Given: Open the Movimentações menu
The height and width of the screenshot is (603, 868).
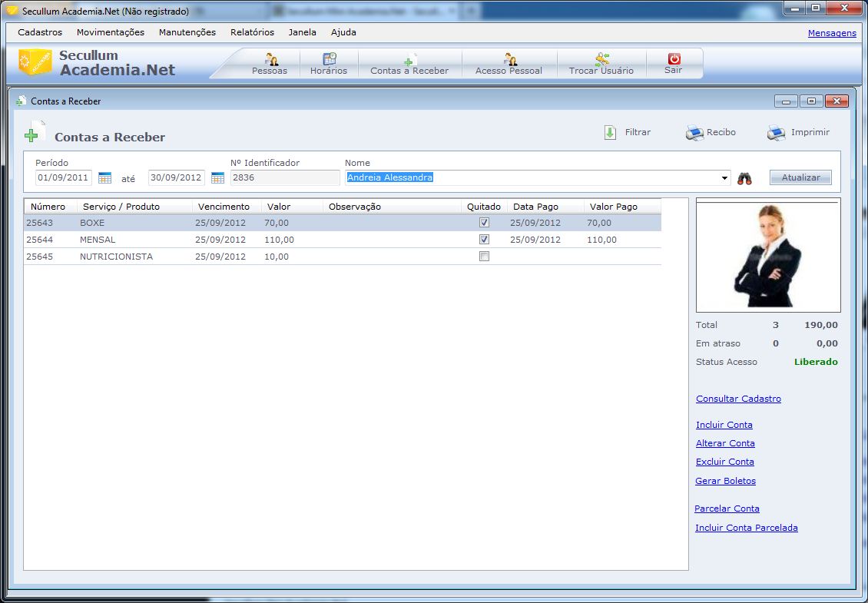Looking at the screenshot, I should [111, 32].
